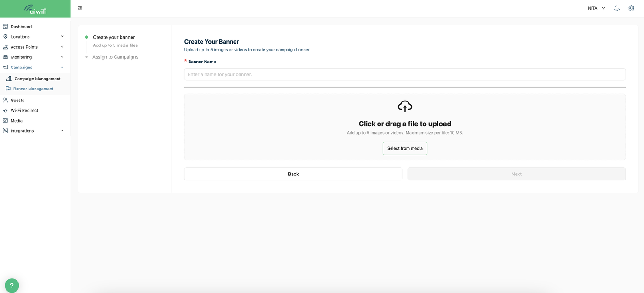
Task: Click the Guests people icon
Action: pyautogui.click(x=6, y=100)
